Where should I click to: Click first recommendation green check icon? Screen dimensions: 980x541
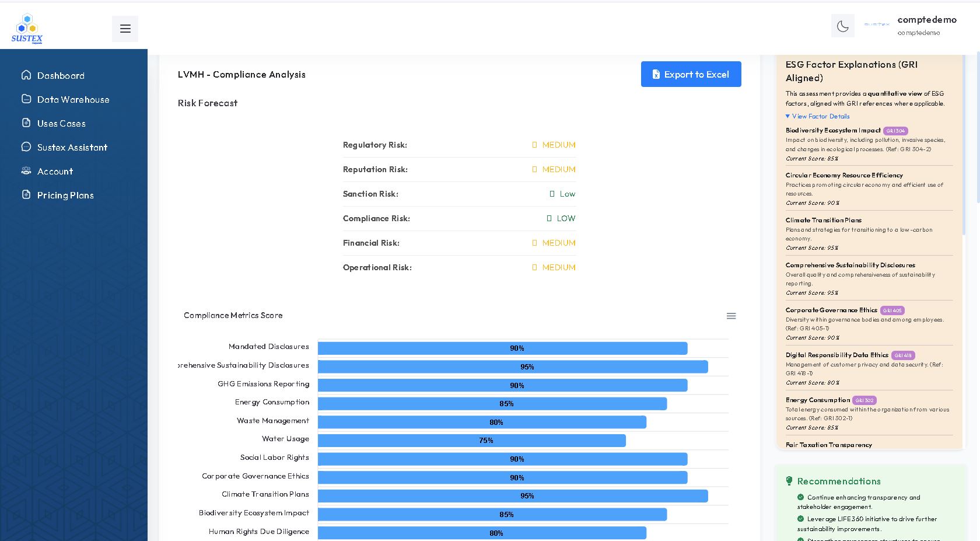click(801, 497)
